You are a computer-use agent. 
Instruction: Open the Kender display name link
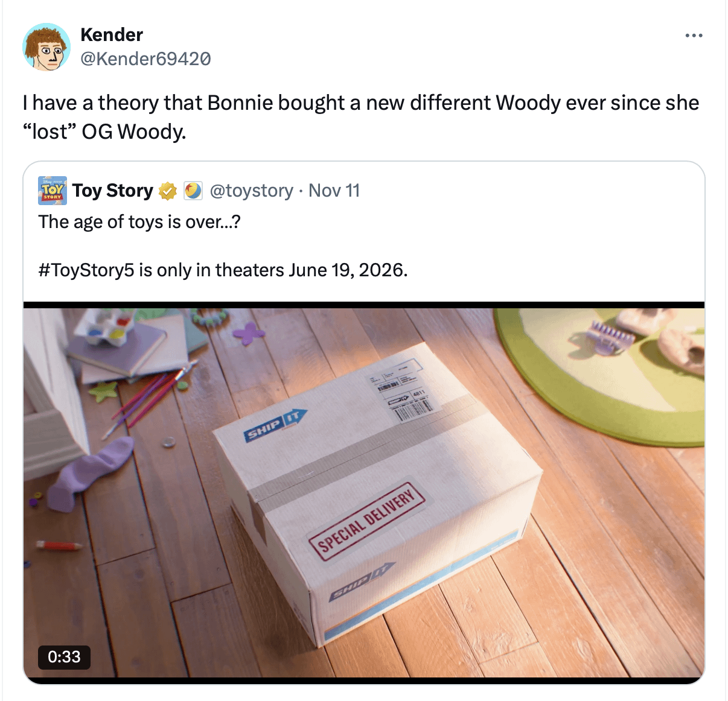tap(112, 35)
